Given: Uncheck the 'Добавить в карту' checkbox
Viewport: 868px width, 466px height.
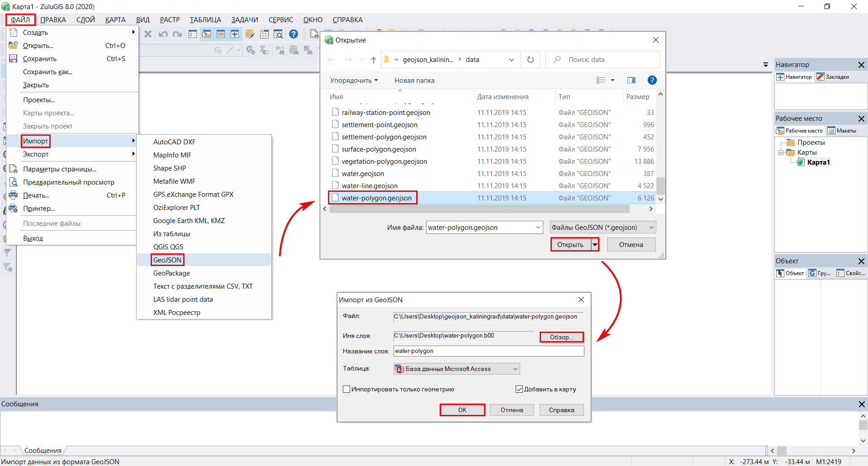Looking at the screenshot, I should (519, 389).
